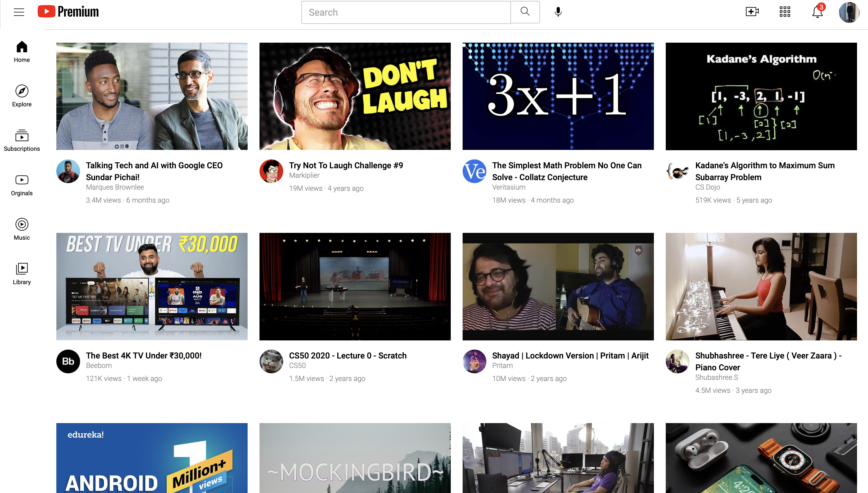Viewport: 868px width, 493px height.
Task: Open notifications bell with 3 badge
Action: [818, 11]
